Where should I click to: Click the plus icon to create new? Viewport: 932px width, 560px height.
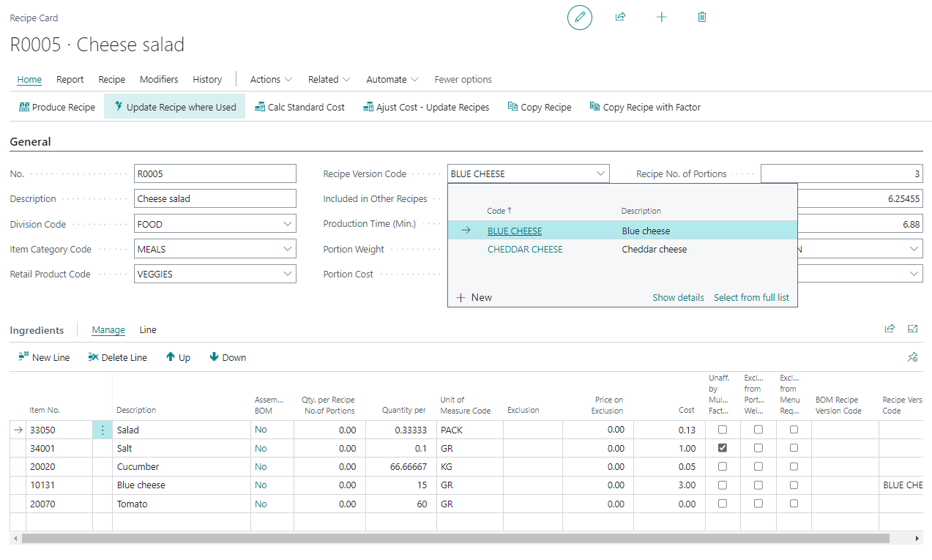(x=661, y=17)
